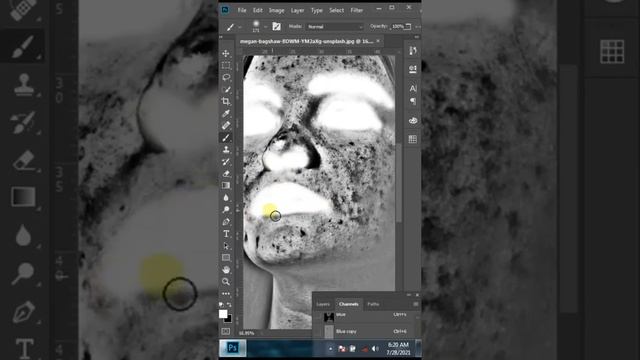Open the Type menu
This screenshot has height=360, width=640.
pos(317,10)
